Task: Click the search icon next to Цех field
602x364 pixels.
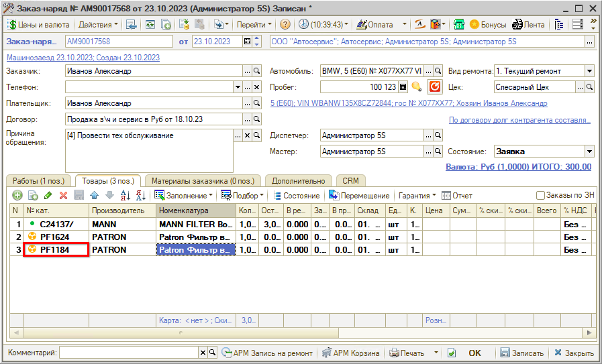Action: [x=590, y=87]
